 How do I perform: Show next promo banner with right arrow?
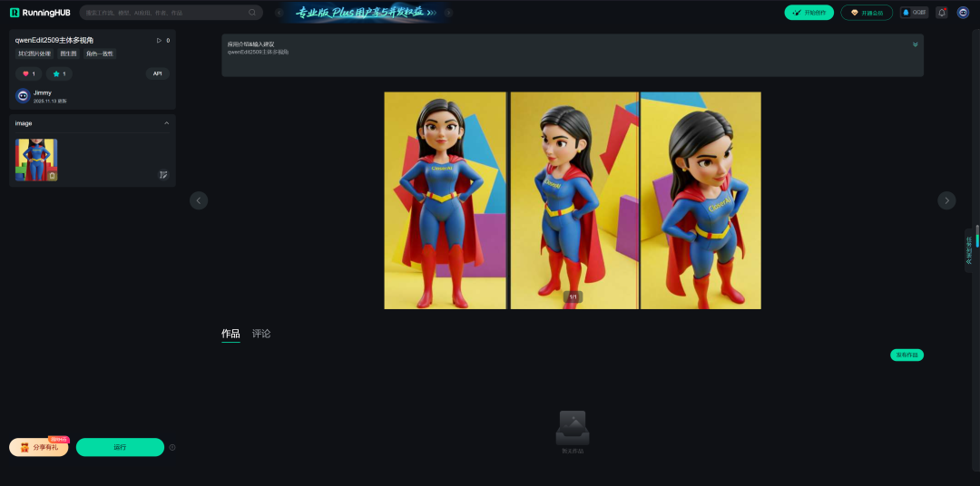(x=449, y=13)
